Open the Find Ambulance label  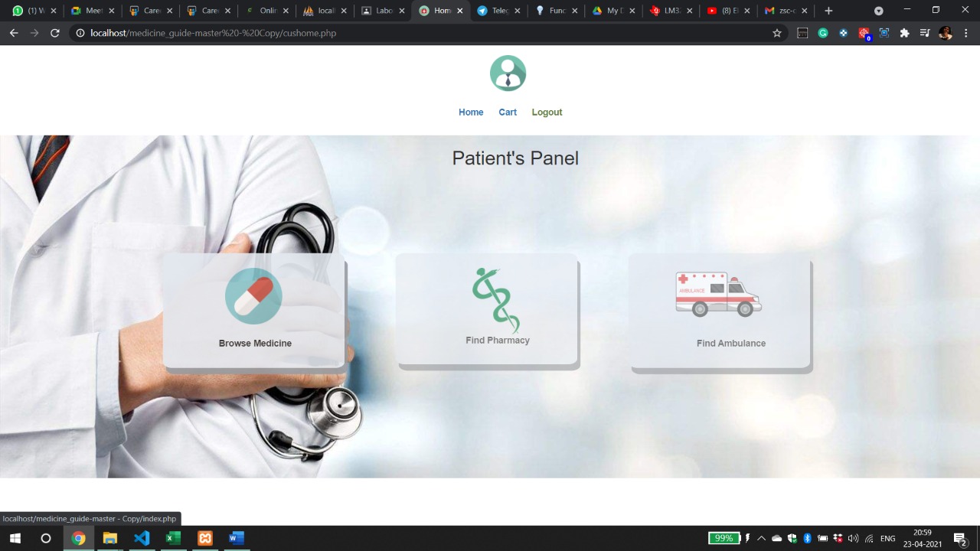tap(731, 344)
